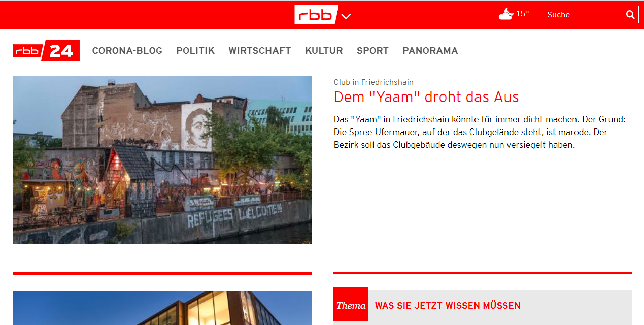Open the SPORT section

point(372,51)
